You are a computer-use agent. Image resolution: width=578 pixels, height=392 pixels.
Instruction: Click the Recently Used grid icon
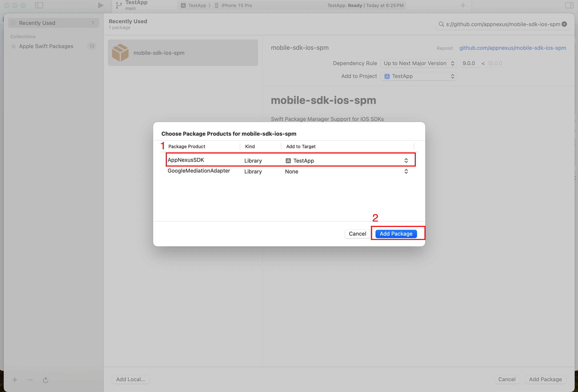14,23
